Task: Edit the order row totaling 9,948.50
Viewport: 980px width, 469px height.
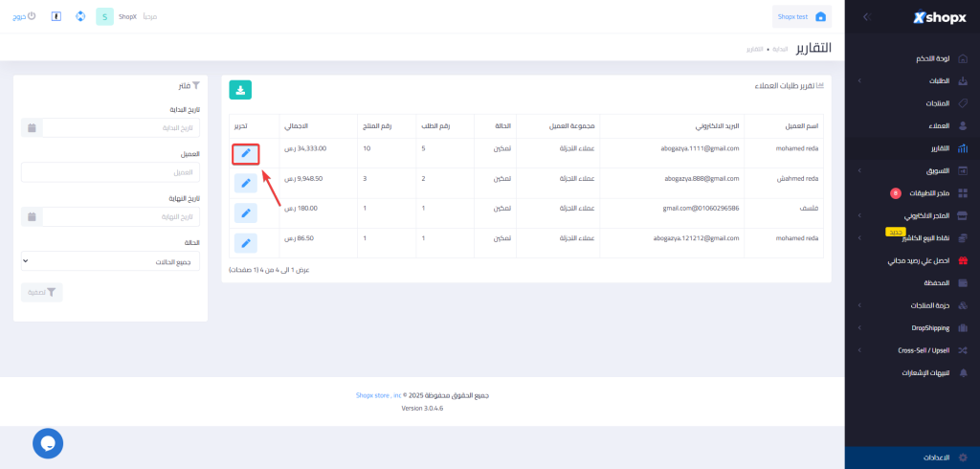Action: tap(245, 183)
